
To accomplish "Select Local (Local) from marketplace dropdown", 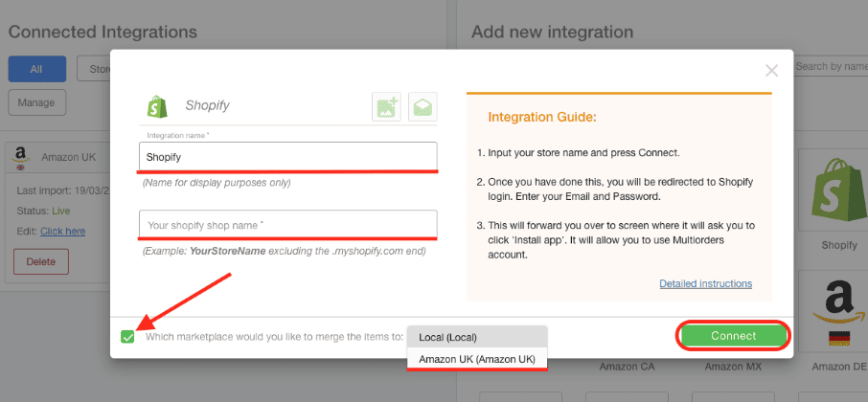I will [477, 337].
